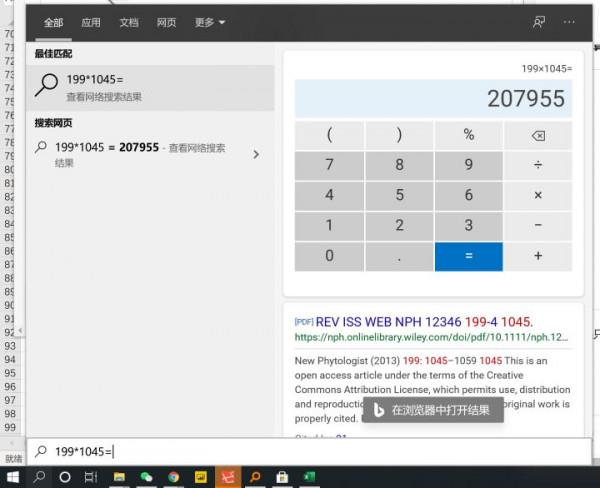Select Excel row header 95
Viewport: 600px width, 488px height.
(x=10, y=373)
